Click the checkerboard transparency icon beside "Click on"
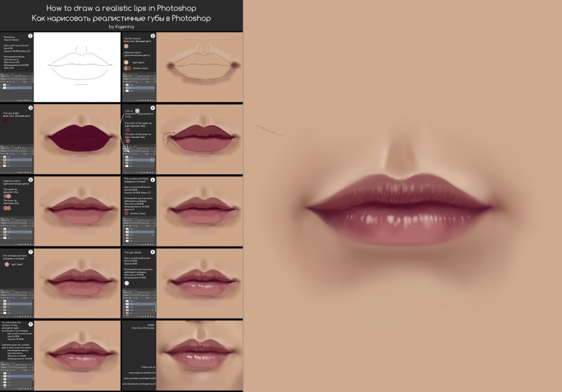Image resolution: width=562 pixels, height=392 pixels. [x=138, y=111]
